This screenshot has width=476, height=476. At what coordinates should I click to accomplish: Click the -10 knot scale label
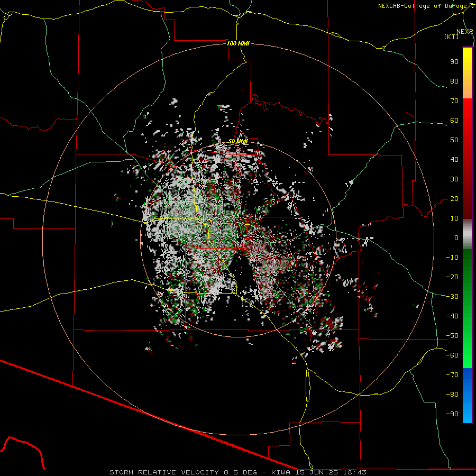point(452,258)
